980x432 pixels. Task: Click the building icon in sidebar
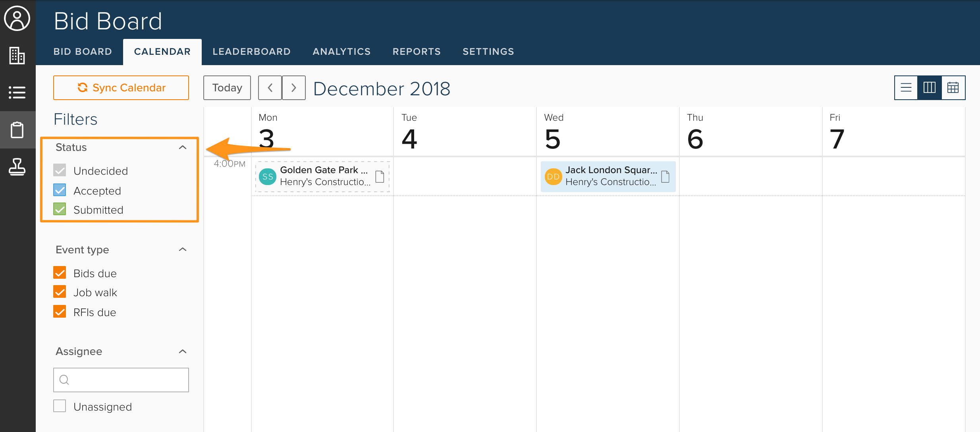click(x=17, y=55)
